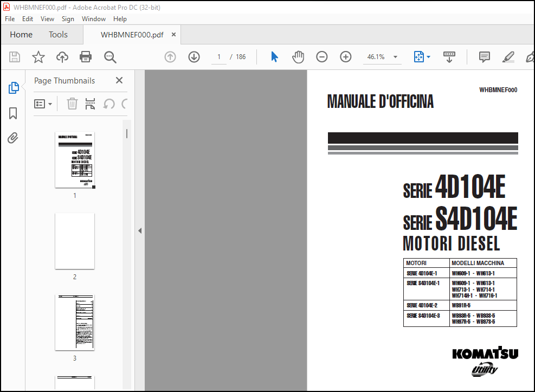Open the Bookmarks panel icon

tap(13, 113)
